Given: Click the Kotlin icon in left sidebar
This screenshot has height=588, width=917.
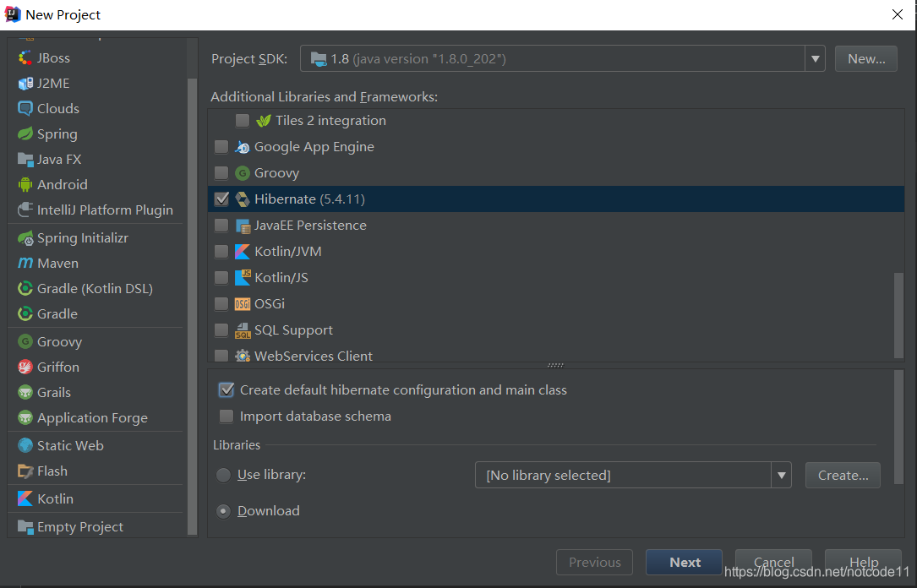Looking at the screenshot, I should point(25,498).
